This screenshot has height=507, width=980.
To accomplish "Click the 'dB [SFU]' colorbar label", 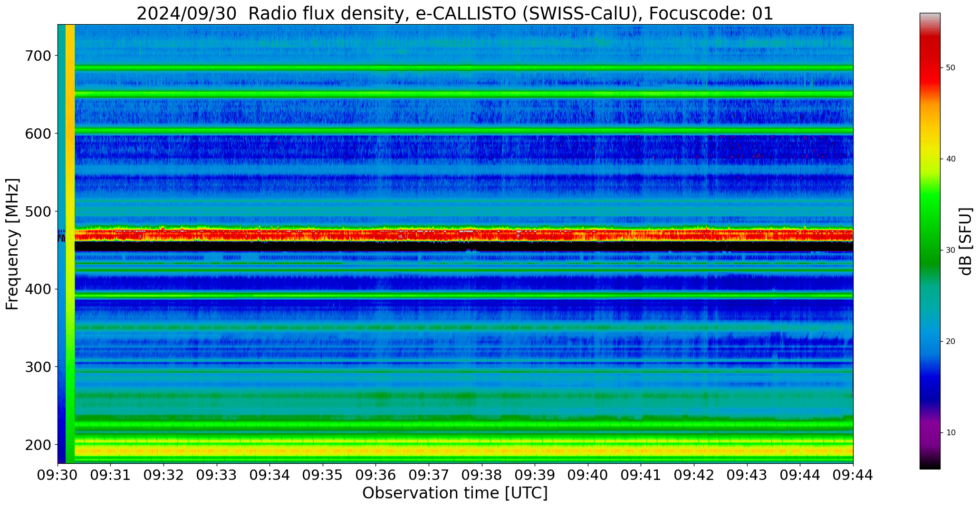I will pyautogui.click(x=966, y=241).
